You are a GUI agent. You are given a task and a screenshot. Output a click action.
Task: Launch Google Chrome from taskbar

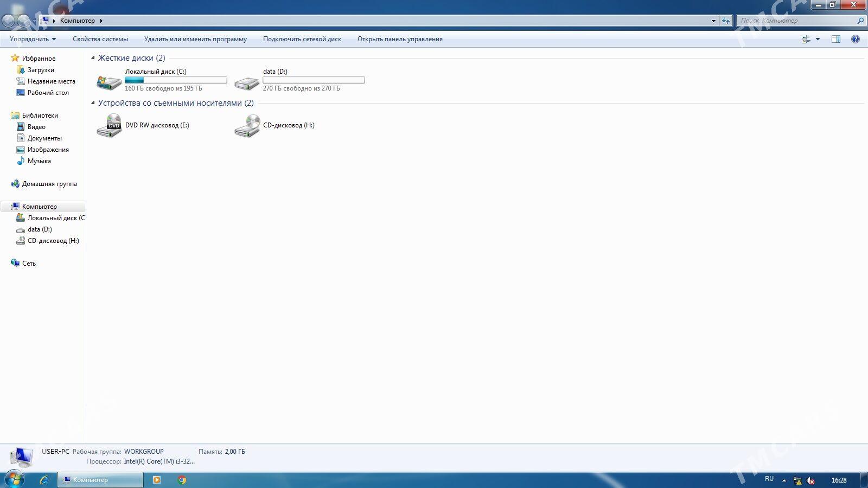[x=182, y=480]
